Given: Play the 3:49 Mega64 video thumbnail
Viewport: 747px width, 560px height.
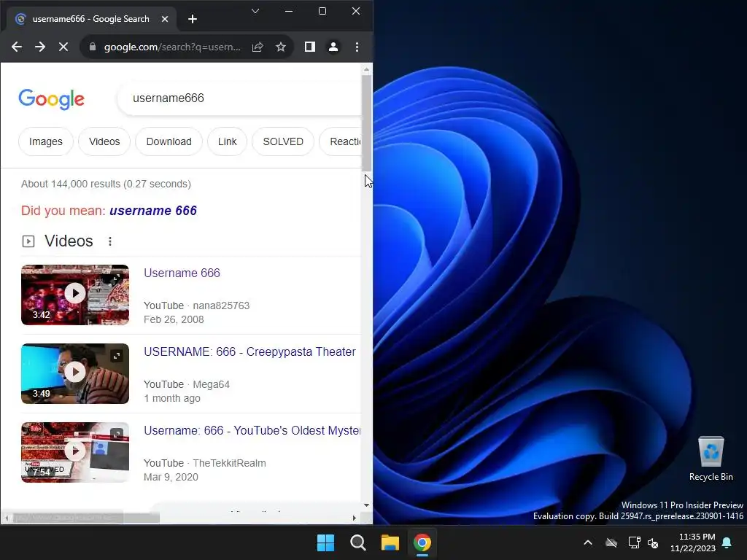Looking at the screenshot, I should (x=75, y=373).
